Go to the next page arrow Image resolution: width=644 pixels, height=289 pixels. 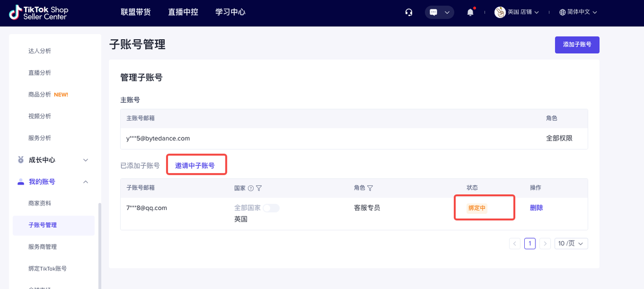[x=545, y=244]
